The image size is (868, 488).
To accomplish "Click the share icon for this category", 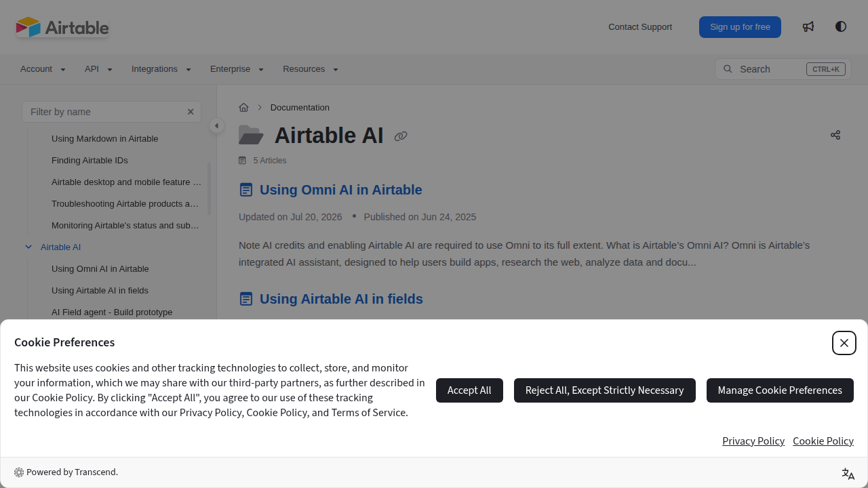I will (835, 135).
